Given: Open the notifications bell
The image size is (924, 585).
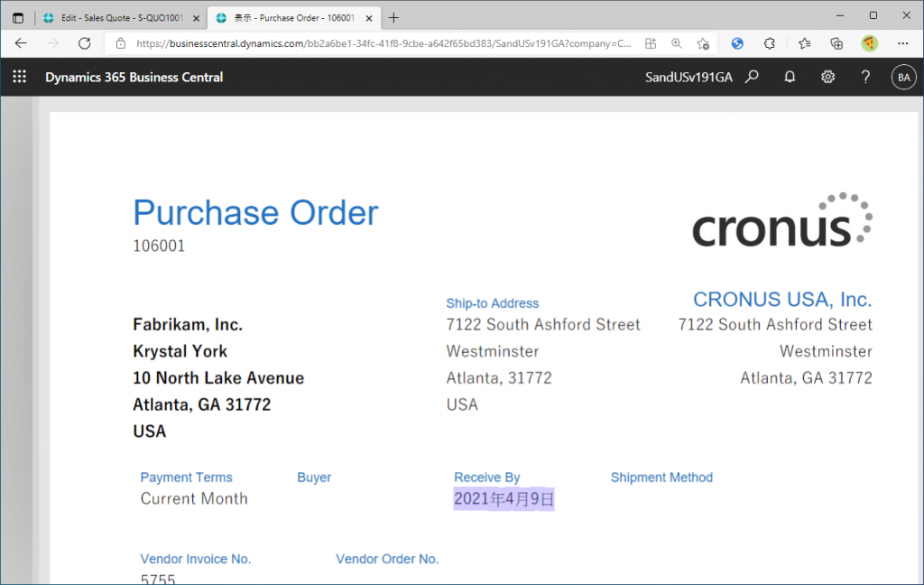Looking at the screenshot, I should (x=790, y=77).
